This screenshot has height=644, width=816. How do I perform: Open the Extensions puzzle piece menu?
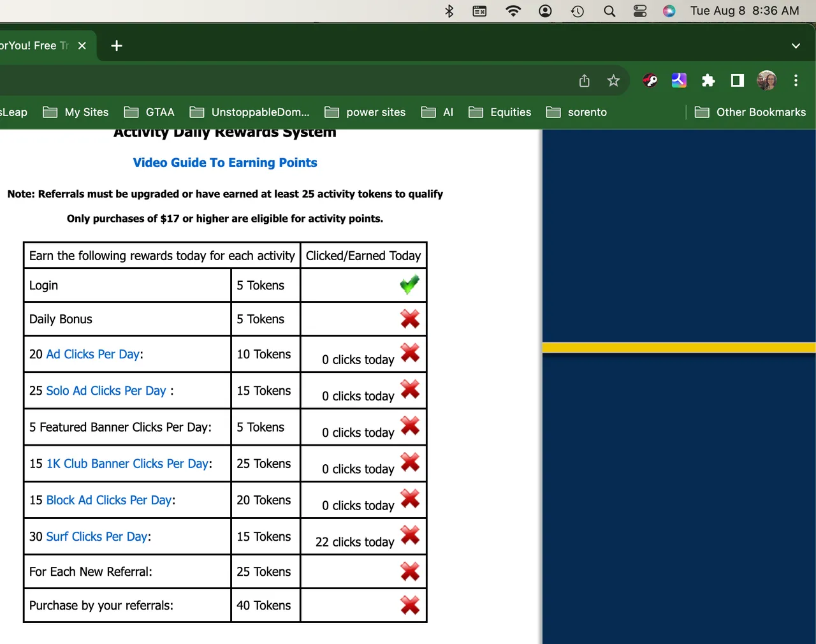click(x=708, y=80)
